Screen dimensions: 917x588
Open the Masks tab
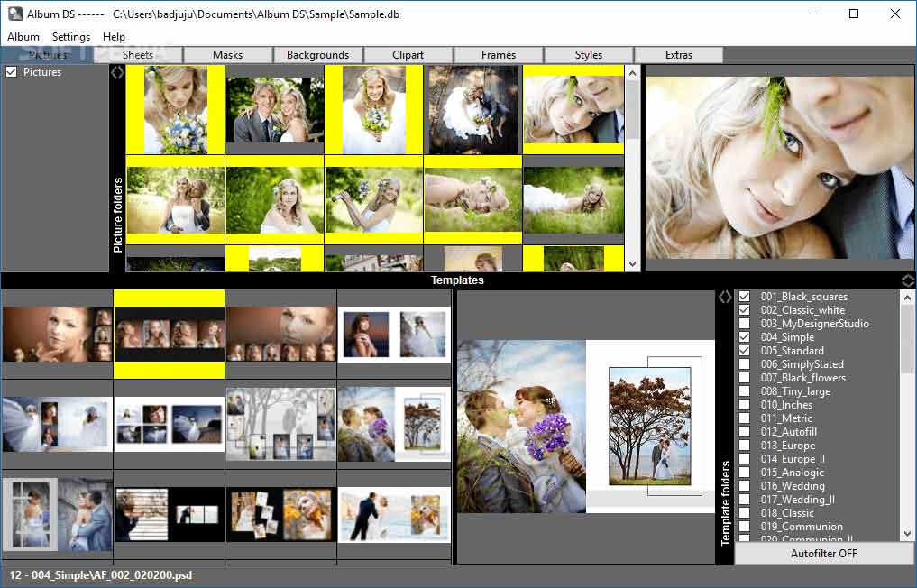click(227, 54)
